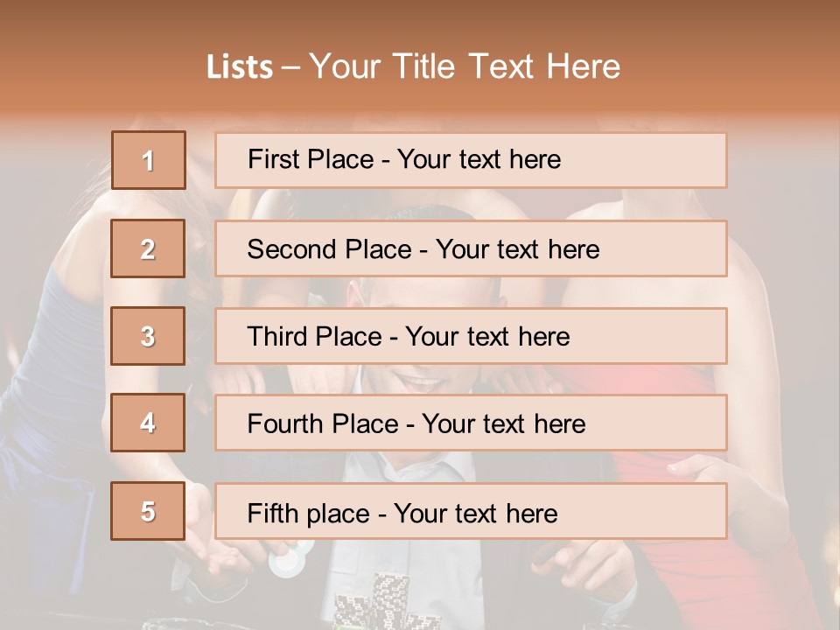
Task: Select the number 4 square
Action: click(x=148, y=423)
